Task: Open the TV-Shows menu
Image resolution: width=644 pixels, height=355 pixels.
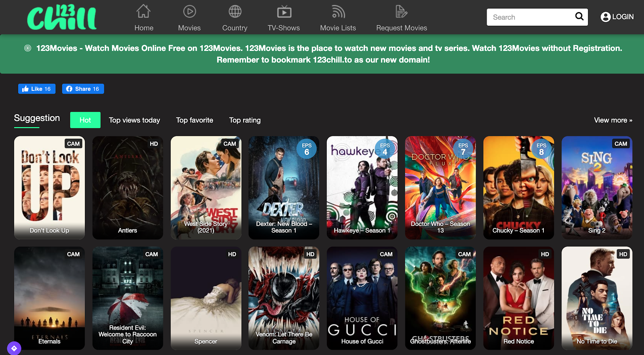Action: 284,28
